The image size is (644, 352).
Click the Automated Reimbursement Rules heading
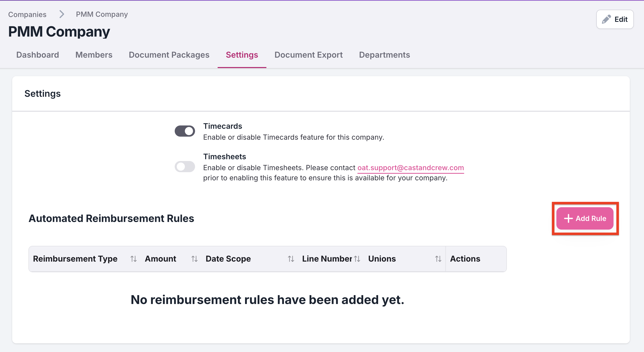[x=111, y=218]
